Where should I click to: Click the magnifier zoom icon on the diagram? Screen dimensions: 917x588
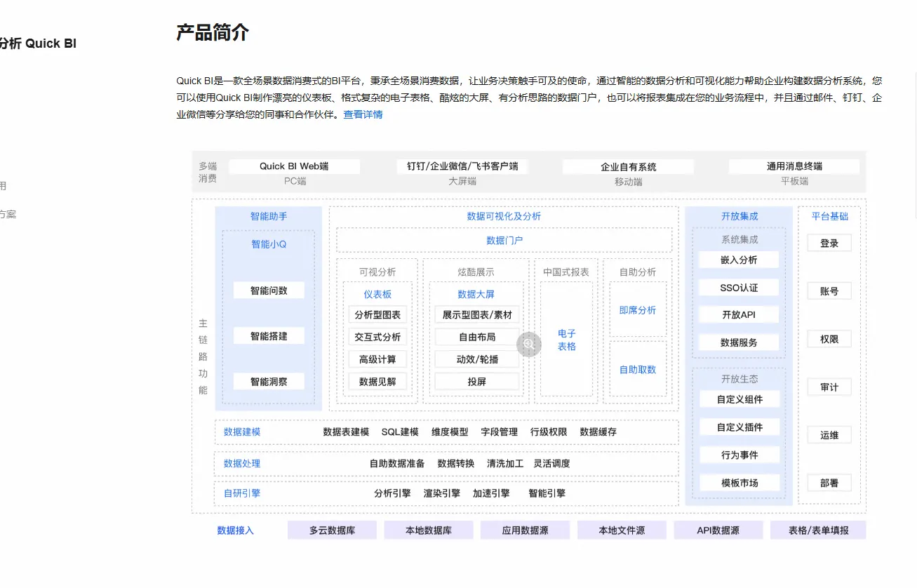(x=529, y=344)
